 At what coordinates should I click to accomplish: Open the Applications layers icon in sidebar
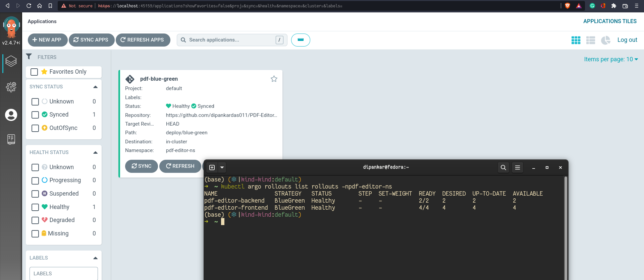tap(11, 61)
